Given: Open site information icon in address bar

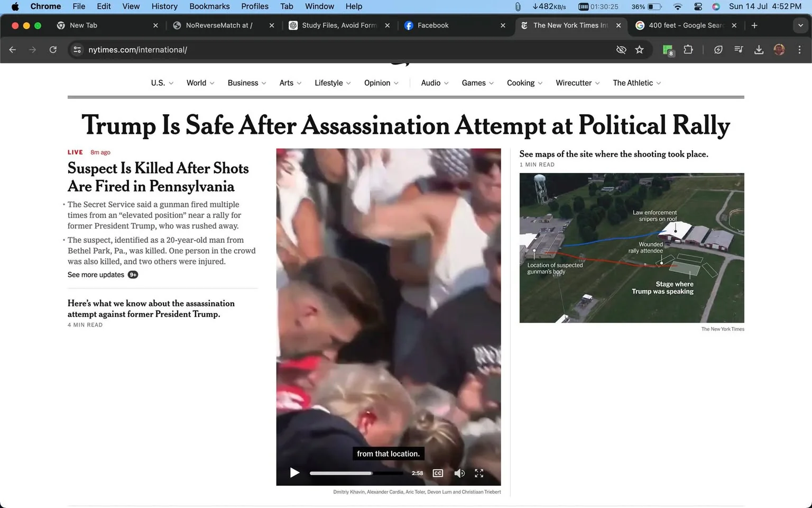Looking at the screenshot, I should [x=77, y=50].
